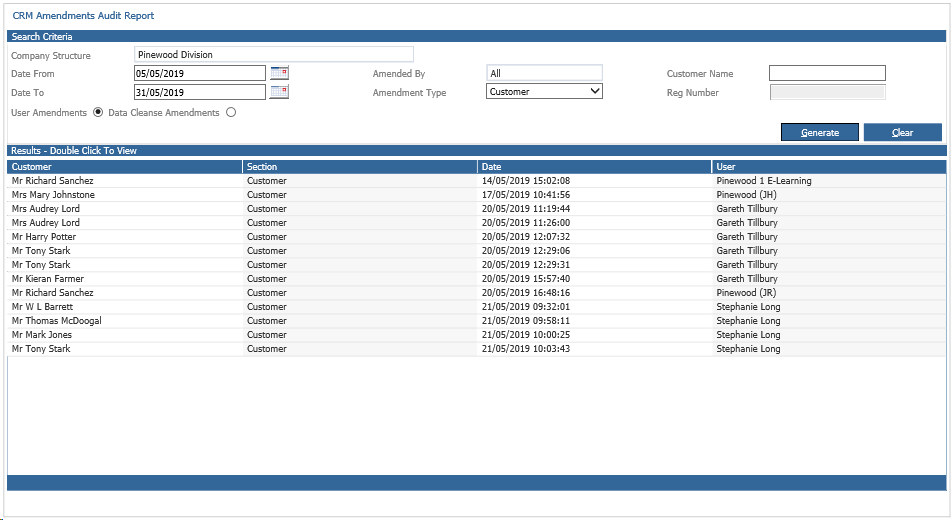Sort by the Date column header
The image size is (952, 520).
point(594,166)
